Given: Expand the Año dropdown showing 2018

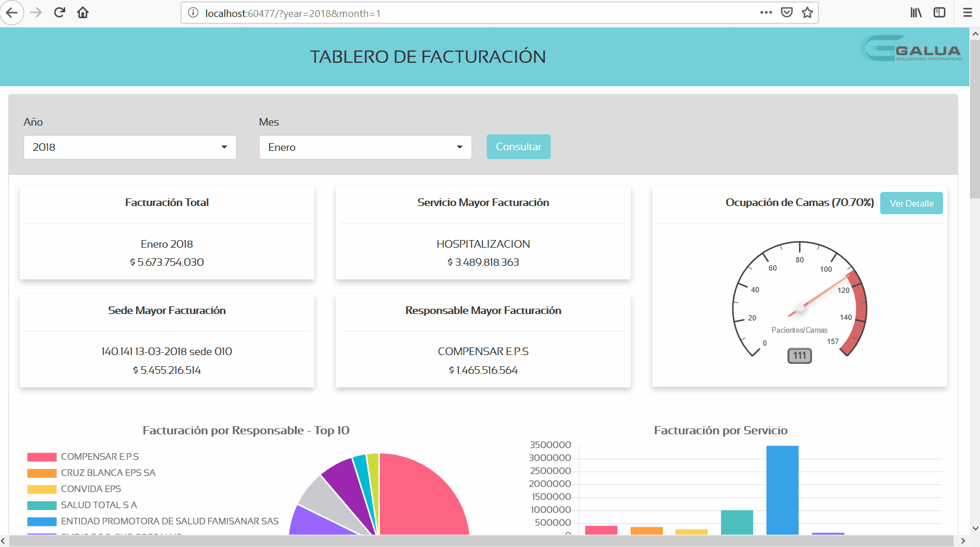Looking at the screenshot, I should click(130, 147).
